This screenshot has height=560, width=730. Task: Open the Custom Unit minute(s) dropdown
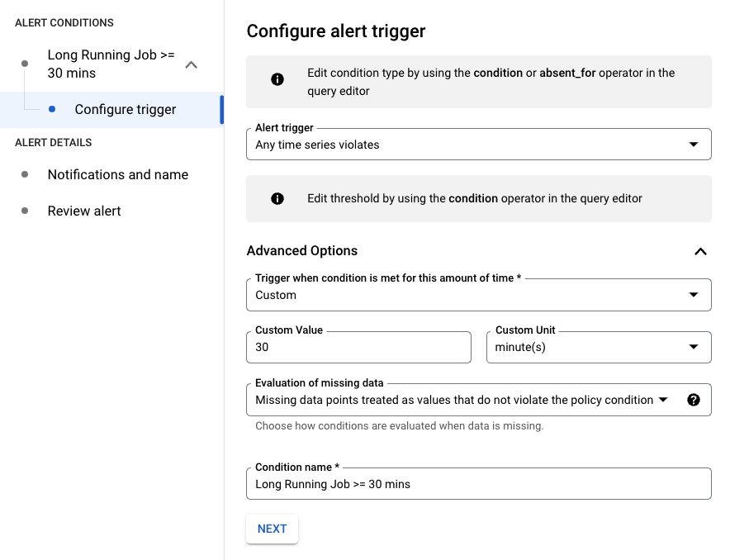click(599, 347)
